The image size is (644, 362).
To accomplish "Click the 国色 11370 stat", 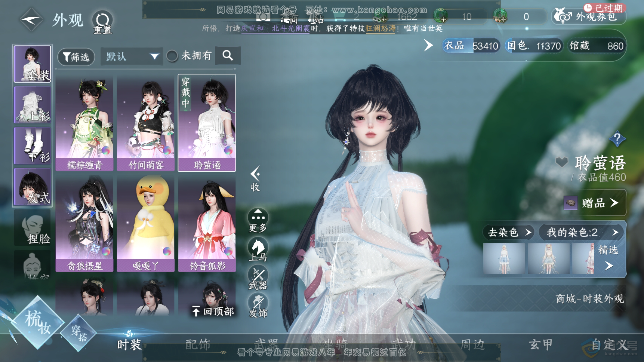I will 534,46.
